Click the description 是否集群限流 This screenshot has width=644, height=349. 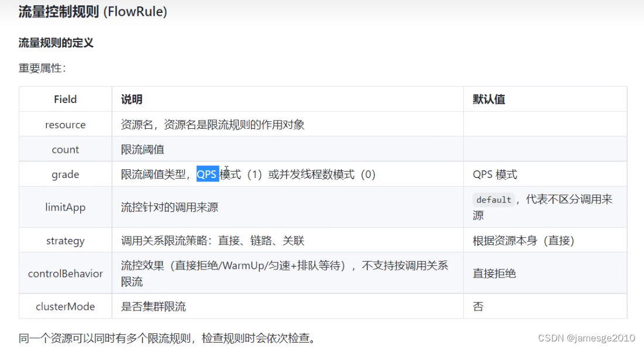153,306
